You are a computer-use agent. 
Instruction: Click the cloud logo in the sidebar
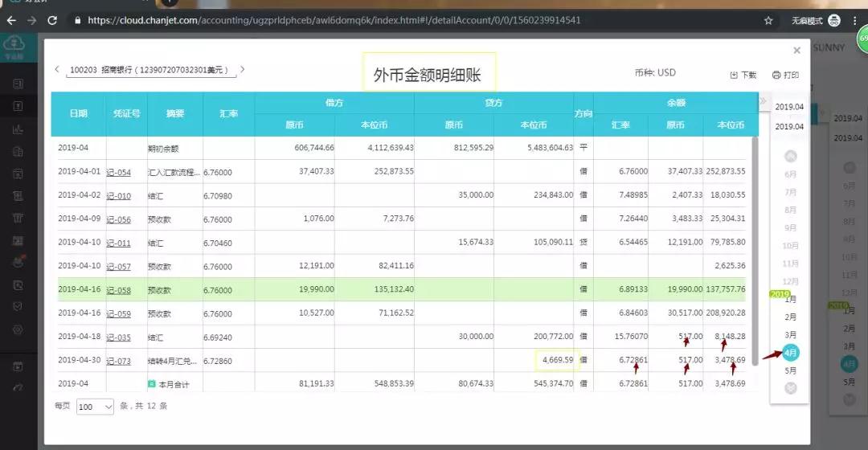tap(14, 43)
